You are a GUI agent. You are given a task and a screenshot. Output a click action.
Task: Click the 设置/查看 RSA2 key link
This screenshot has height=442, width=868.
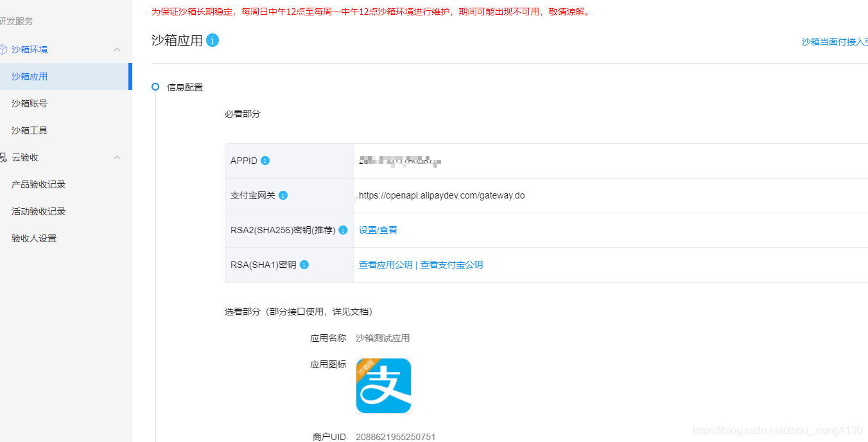378,230
